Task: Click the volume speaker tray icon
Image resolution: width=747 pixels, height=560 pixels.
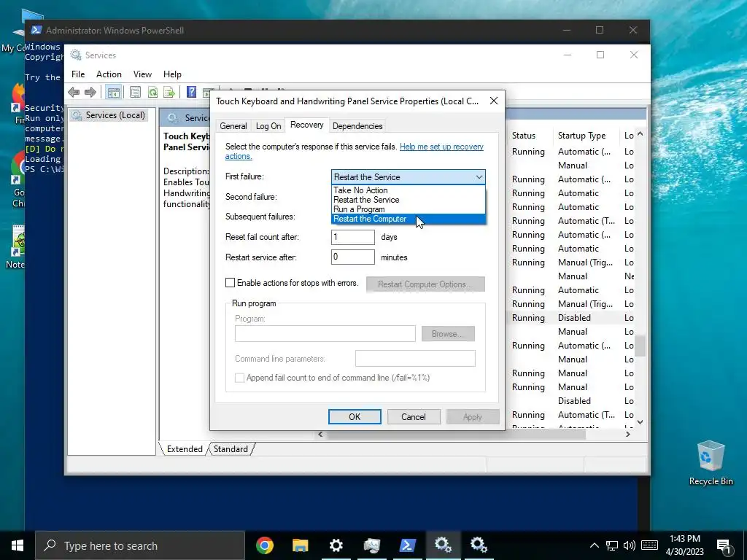Action: (x=630, y=545)
